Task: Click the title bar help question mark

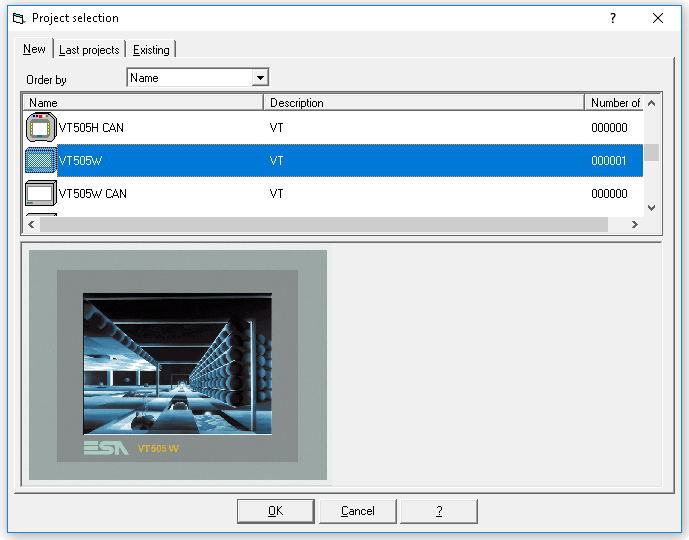Action: (x=613, y=18)
